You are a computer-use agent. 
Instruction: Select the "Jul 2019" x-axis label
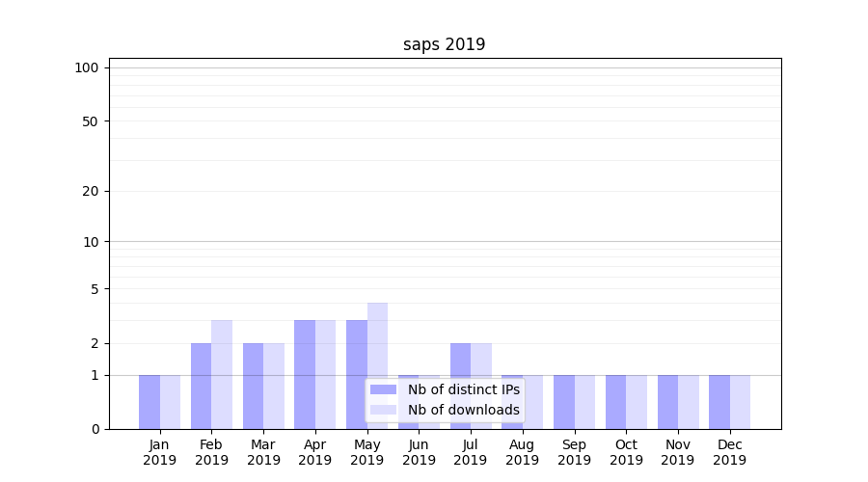471,452
